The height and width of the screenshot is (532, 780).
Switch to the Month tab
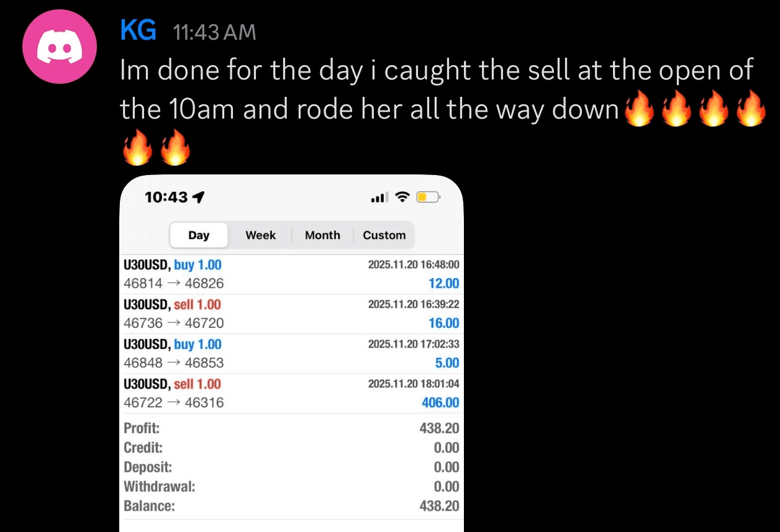point(322,235)
